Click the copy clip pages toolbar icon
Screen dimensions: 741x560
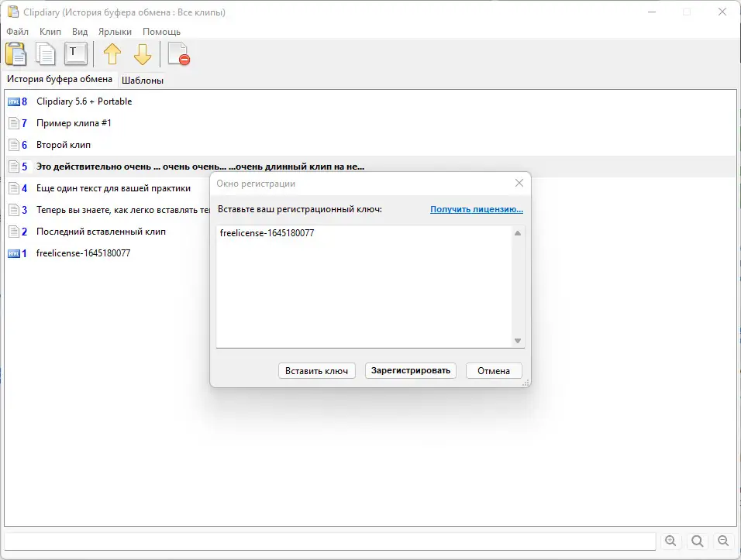[46, 53]
